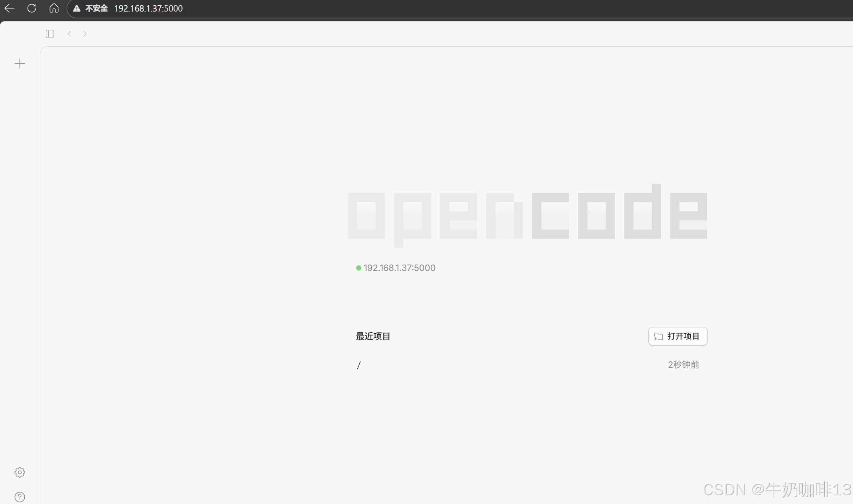Click the 2秒钟前 timestamp

coord(683,365)
